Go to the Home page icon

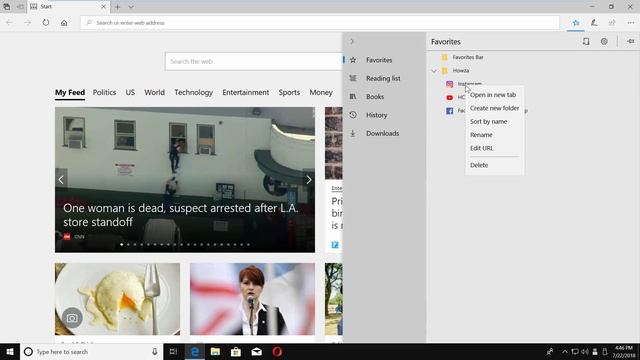[x=64, y=22]
